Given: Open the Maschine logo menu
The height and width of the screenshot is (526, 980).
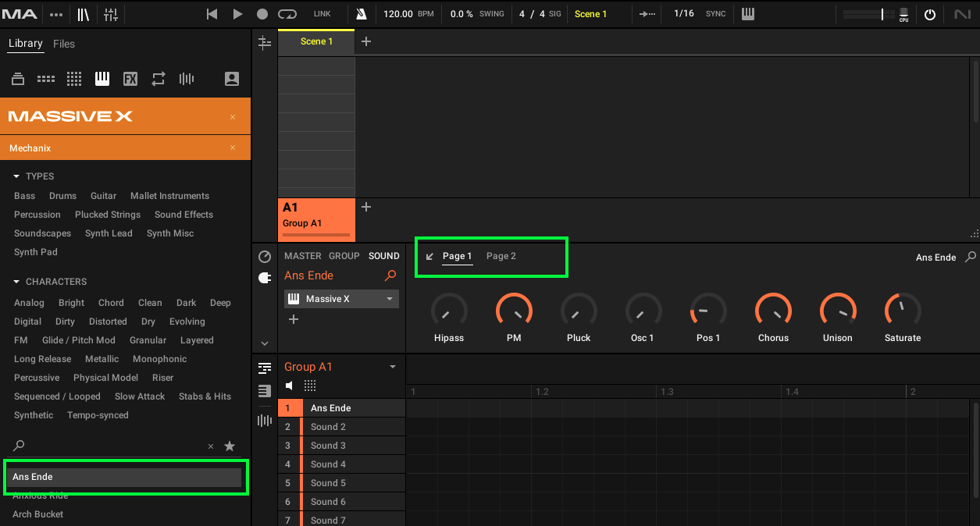Looking at the screenshot, I should point(20,14).
